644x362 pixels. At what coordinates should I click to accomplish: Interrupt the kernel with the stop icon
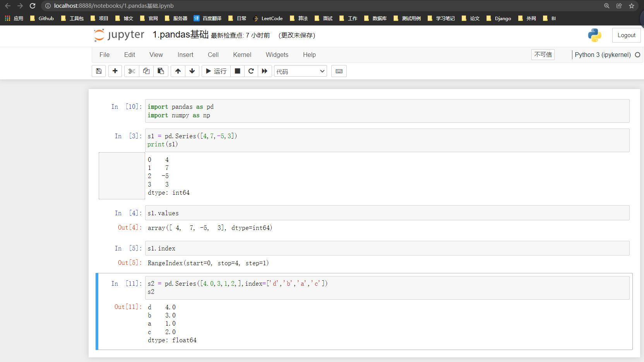tap(238, 71)
